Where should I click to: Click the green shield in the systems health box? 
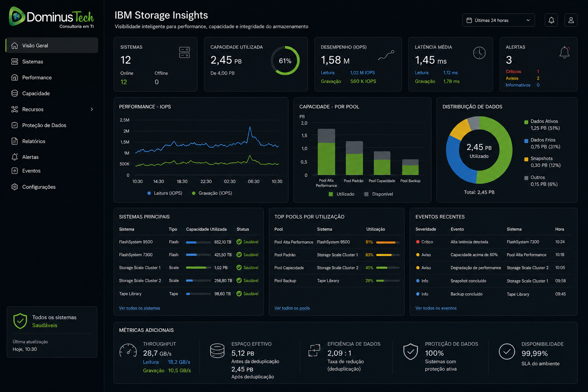point(20,321)
